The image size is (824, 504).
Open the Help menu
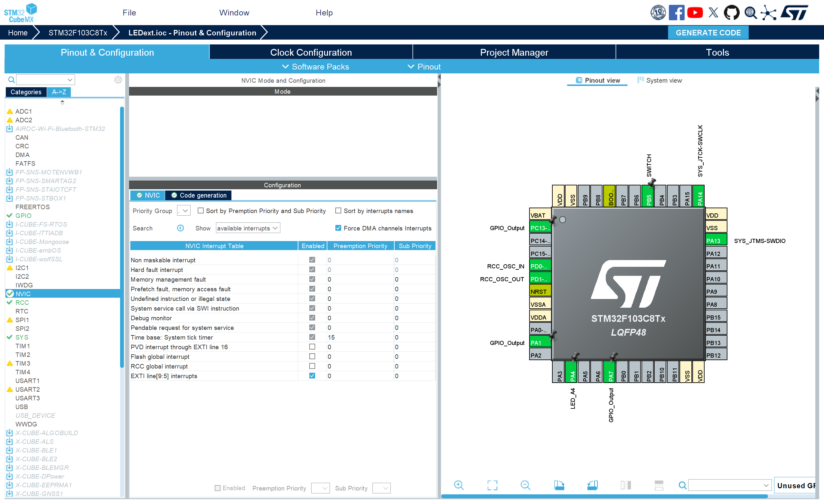324,13
